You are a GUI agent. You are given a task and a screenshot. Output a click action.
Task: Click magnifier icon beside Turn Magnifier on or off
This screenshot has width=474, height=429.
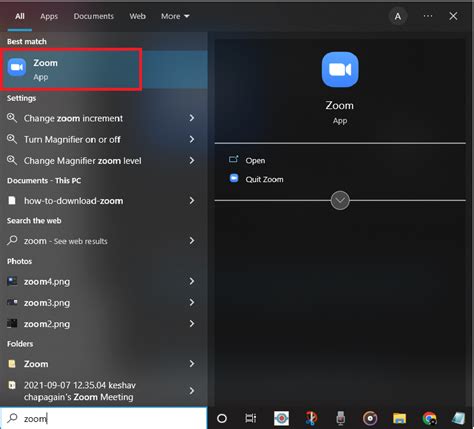(12, 139)
